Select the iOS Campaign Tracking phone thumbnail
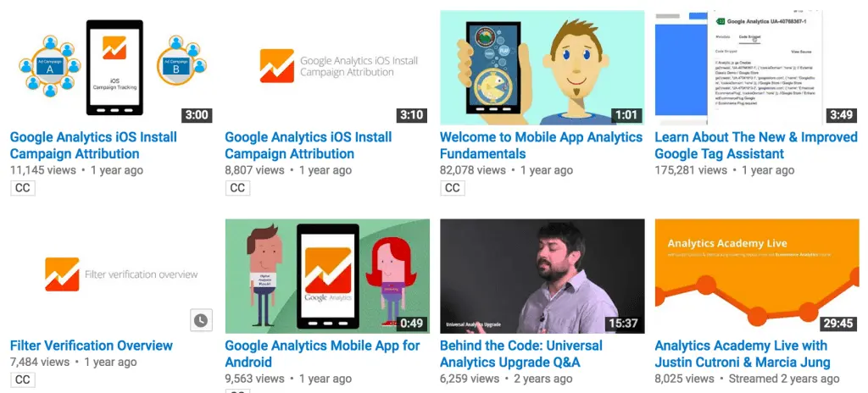The width and height of the screenshot is (868, 393). 113,68
